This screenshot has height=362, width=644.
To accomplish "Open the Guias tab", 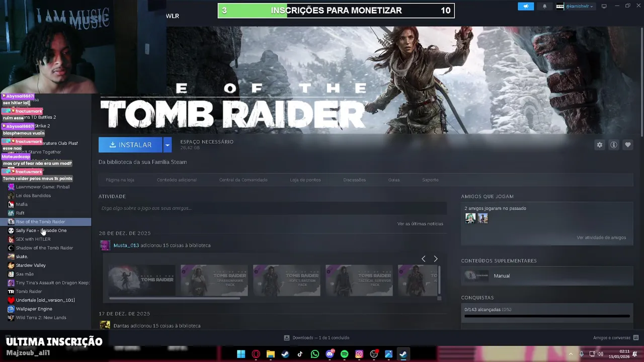I will click(x=394, y=179).
